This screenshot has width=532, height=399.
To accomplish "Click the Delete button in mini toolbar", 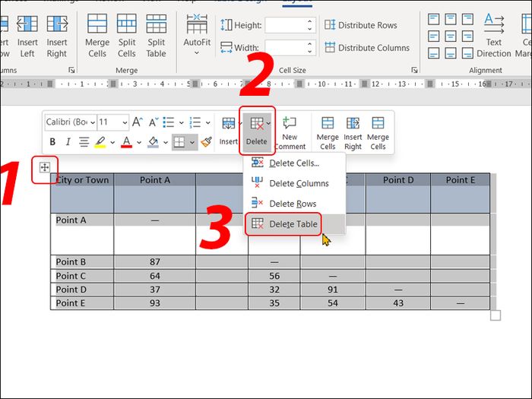I will point(257,131).
